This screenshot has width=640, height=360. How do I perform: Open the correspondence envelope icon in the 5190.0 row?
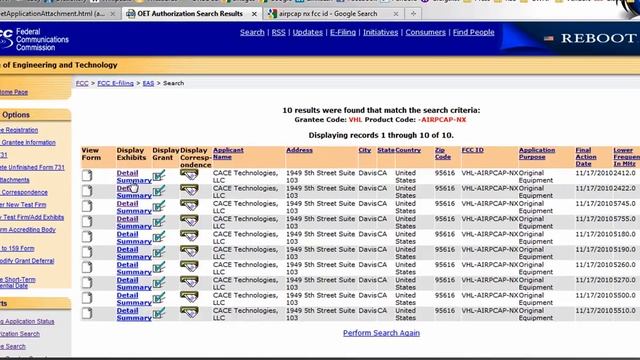point(189,251)
